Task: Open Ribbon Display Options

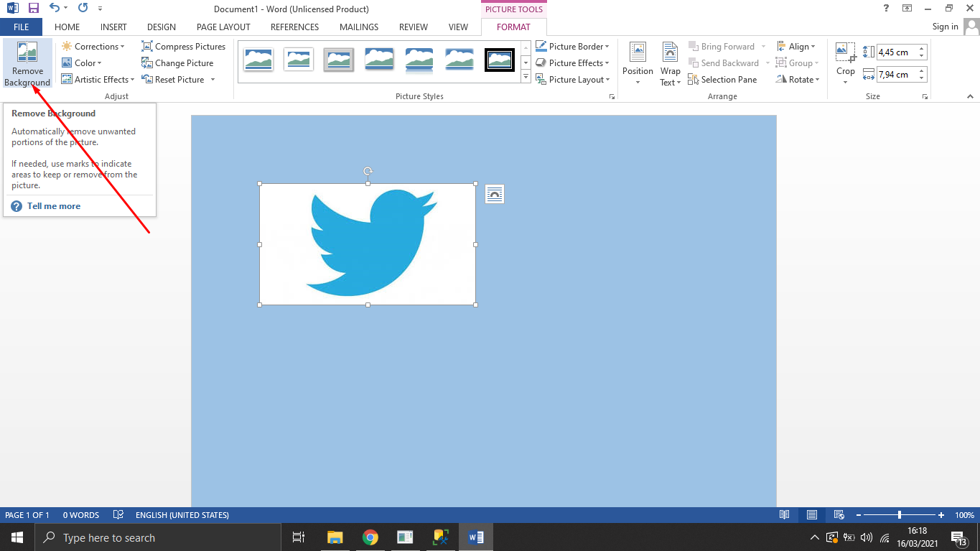Action: tap(907, 8)
